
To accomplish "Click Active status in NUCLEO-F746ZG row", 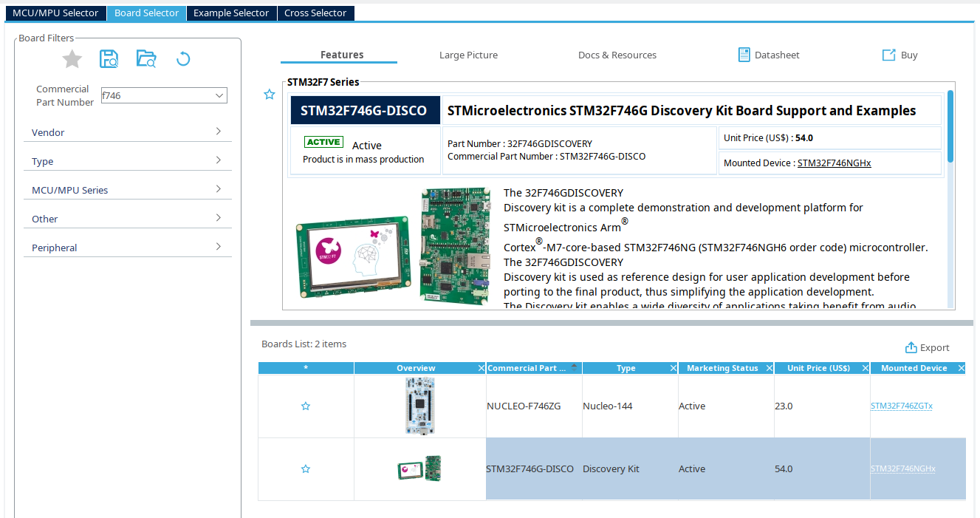I will 726,406.
